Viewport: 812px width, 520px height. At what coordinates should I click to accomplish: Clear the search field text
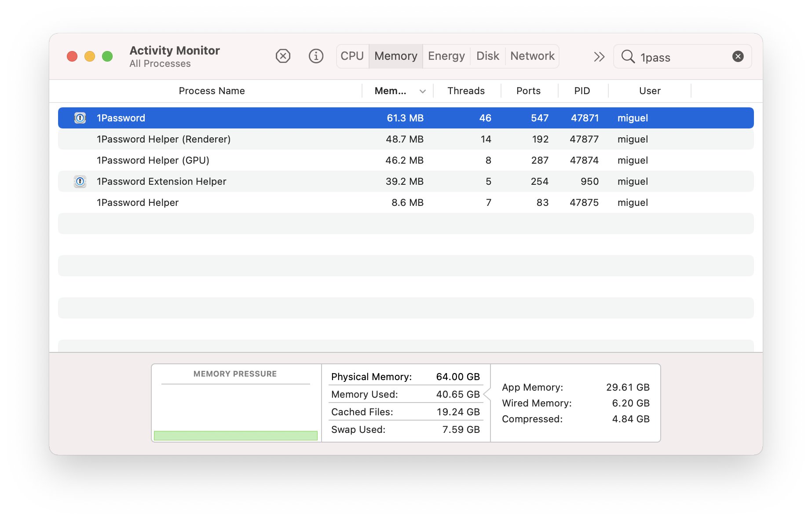[738, 56]
